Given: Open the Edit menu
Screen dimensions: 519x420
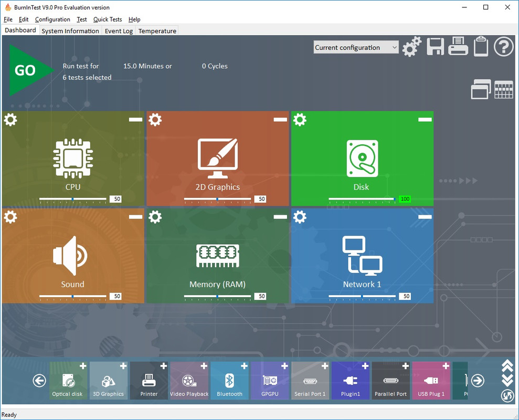Looking at the screenshot, I should (x=24, y=19).
